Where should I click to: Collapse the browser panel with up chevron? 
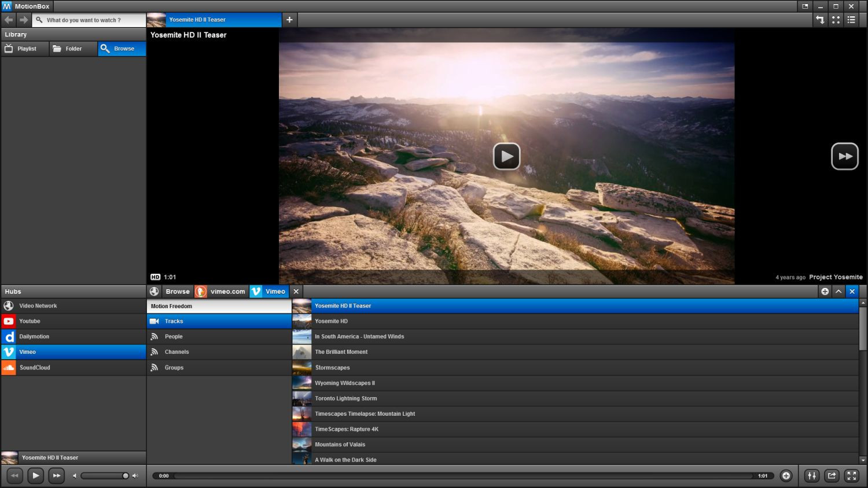838,291
